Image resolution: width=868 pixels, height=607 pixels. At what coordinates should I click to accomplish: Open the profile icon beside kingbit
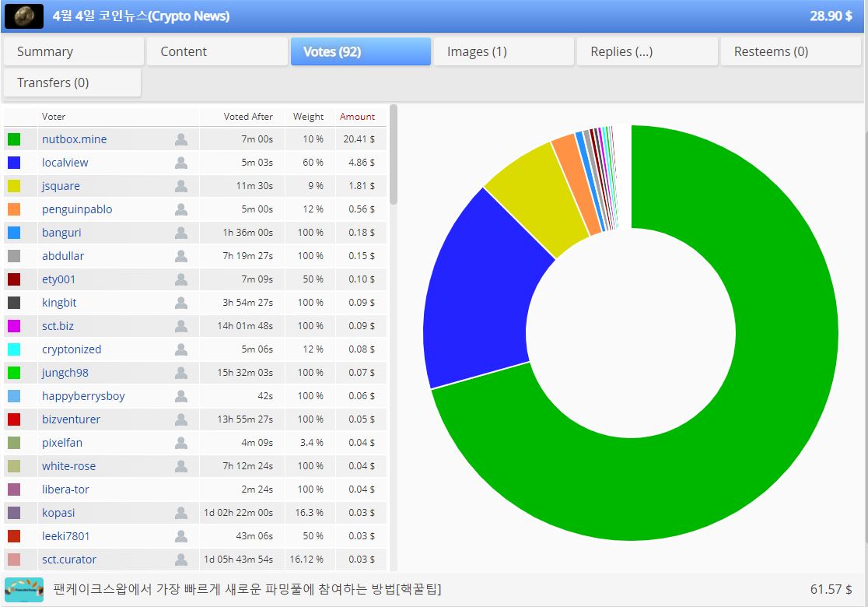click(x=181, y=303)
